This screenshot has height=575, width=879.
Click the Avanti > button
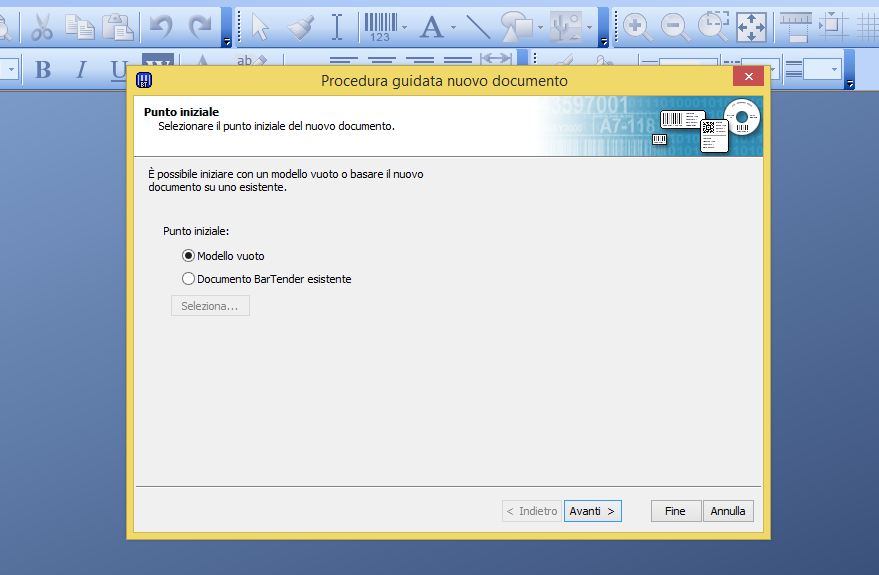click(593, 511)
